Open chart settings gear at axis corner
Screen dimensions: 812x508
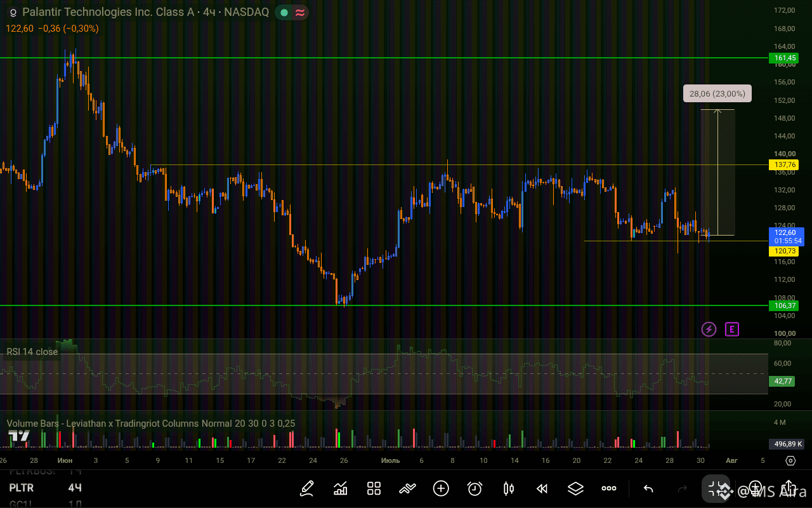(790, 460)
